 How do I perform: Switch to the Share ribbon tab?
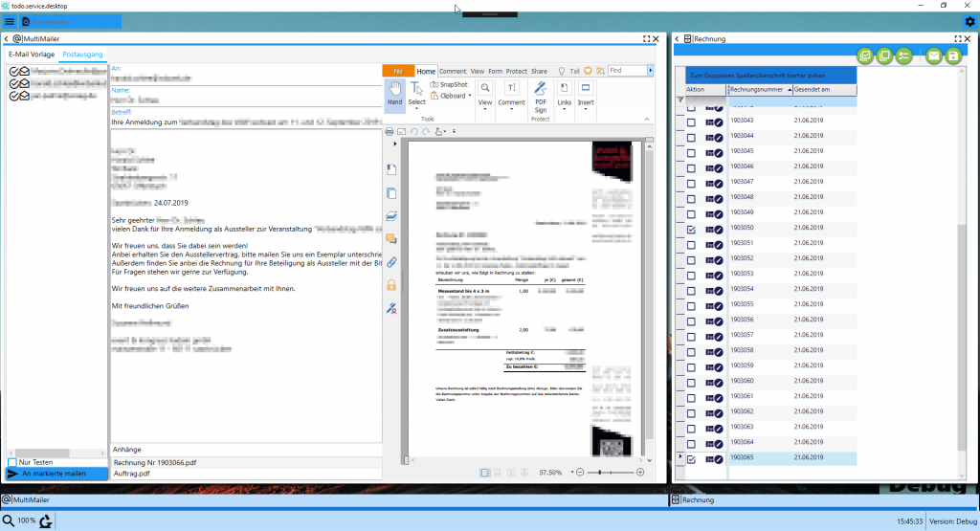click(539, 71)
